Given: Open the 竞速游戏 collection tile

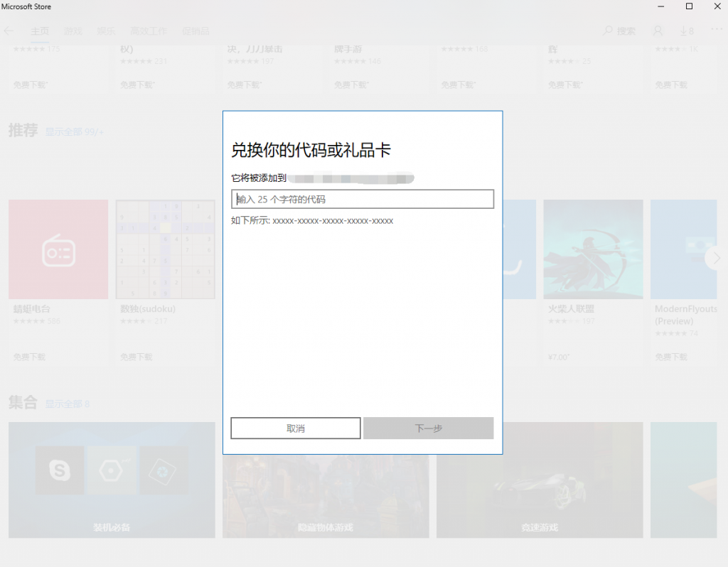Looking at the screenshot, I should coord(539,480).
